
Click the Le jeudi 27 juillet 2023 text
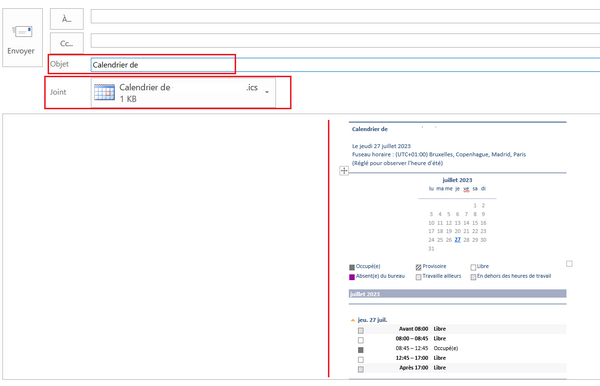[x=381, y=146]
